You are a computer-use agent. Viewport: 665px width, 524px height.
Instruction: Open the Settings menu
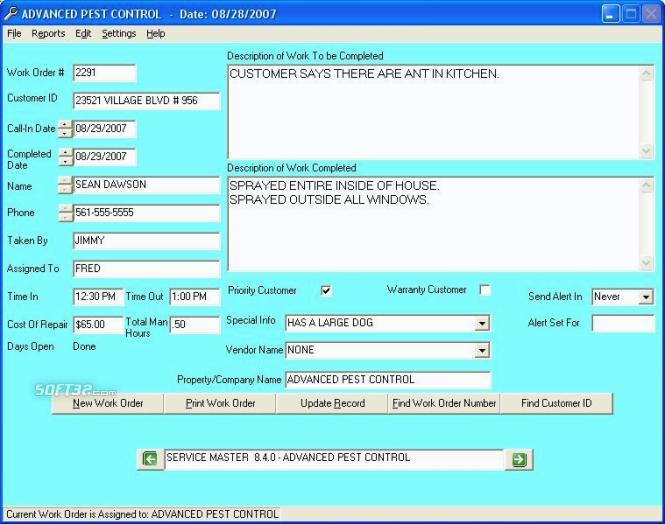119,33
